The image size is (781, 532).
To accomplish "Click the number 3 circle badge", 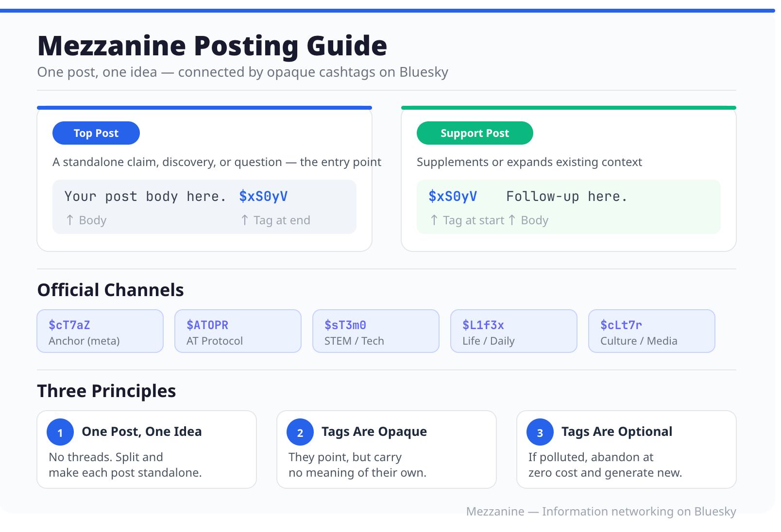I will 540,432.
